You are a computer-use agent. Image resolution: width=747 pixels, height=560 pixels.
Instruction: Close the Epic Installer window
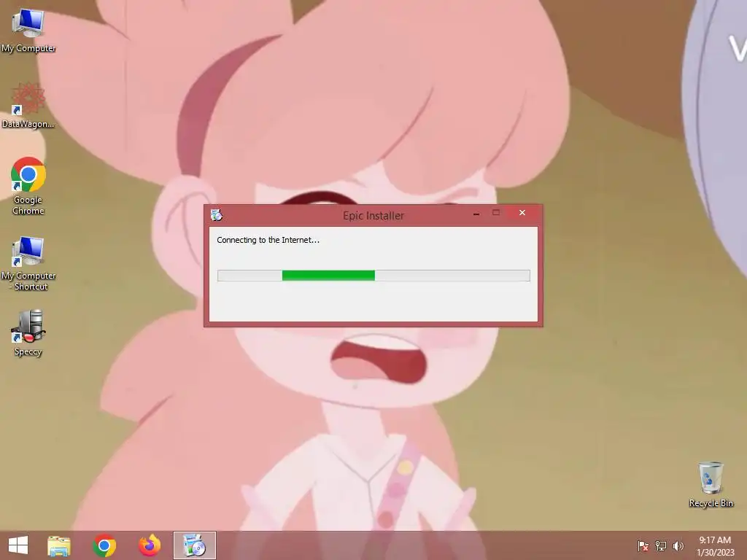pyautogui.click(x=522, y=213)
